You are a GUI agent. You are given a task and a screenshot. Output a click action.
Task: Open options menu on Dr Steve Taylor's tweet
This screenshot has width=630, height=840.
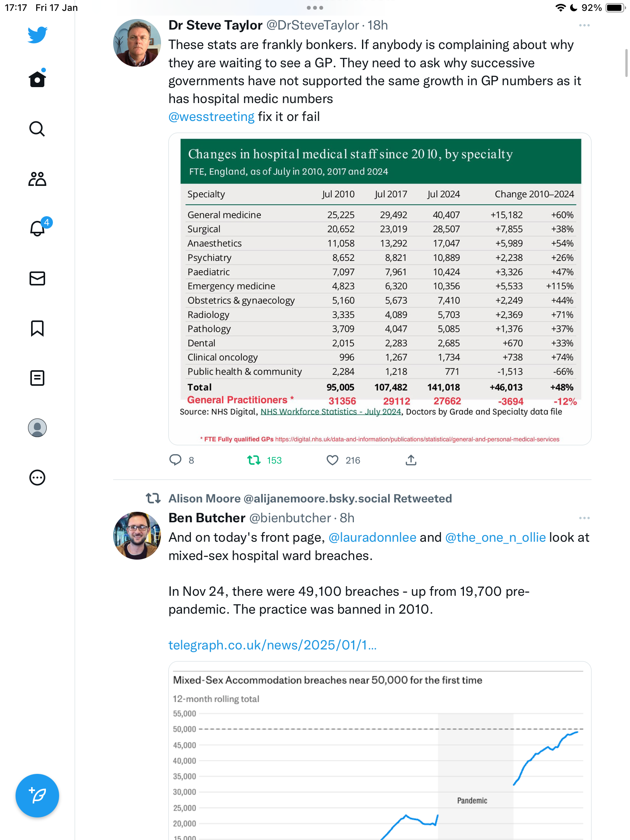click(x=584, y=25)
